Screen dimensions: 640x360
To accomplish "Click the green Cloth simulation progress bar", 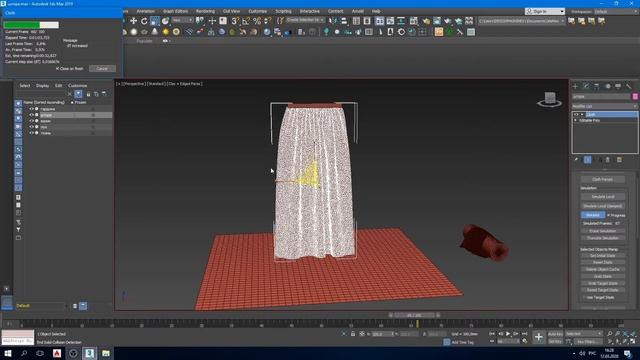I will point(31,25).
